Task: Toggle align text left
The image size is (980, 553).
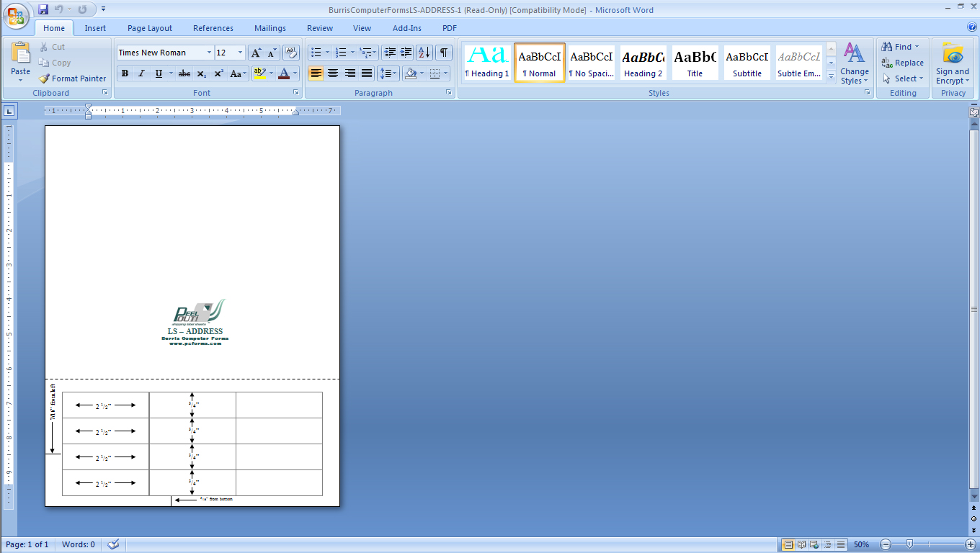Action: 316,73
